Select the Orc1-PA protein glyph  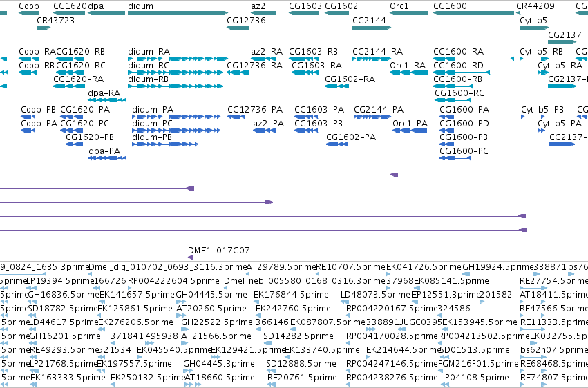pos(410,130)
